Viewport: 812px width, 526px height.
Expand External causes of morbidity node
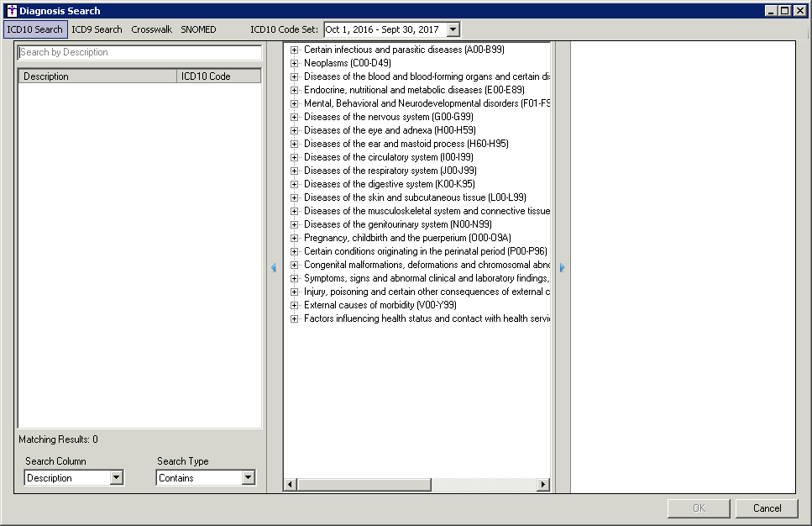click(x=295, y=305)
